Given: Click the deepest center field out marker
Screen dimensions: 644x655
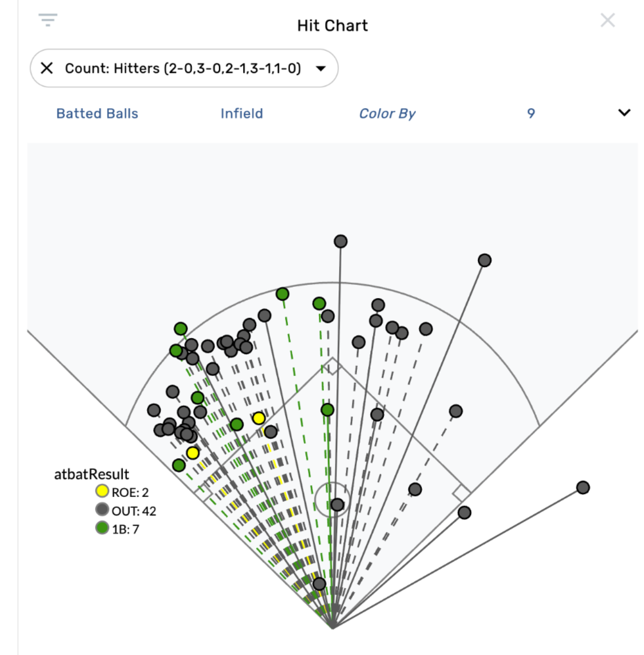Looking at the screenshot, I should tap(341, 240).
